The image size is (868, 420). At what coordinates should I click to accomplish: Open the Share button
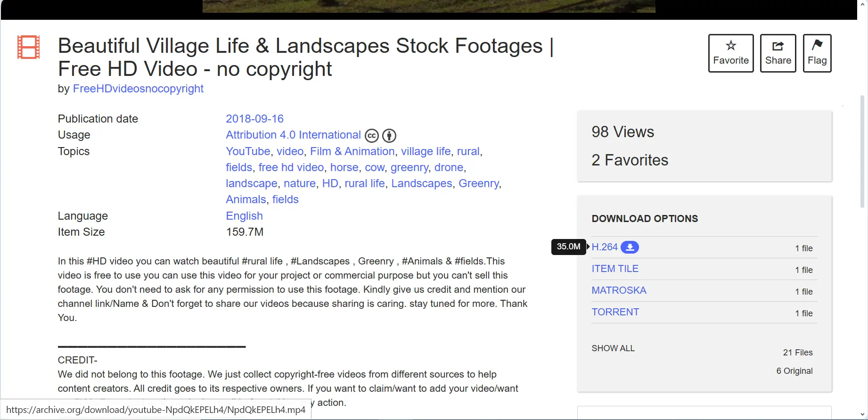click(x=778, y=53)
